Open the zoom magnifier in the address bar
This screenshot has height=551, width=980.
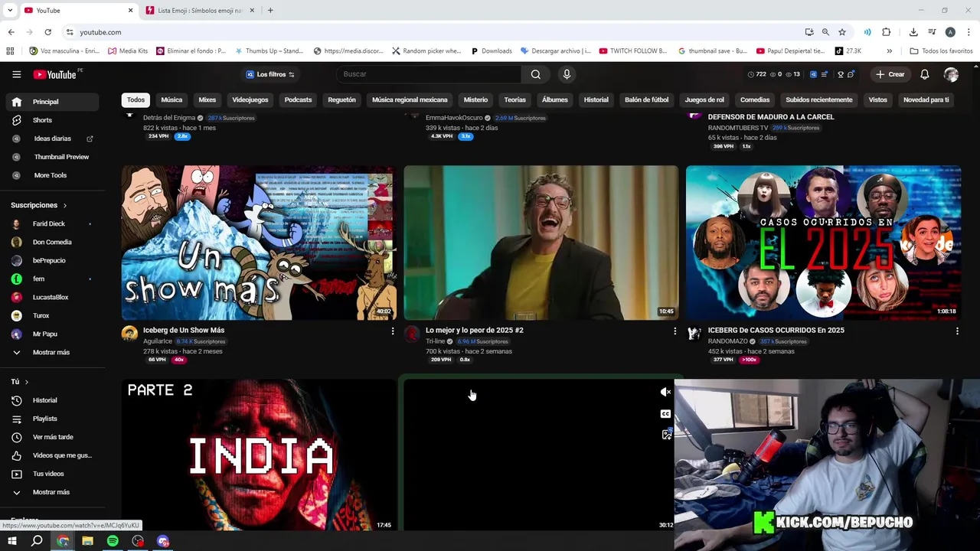click(825, 32)
